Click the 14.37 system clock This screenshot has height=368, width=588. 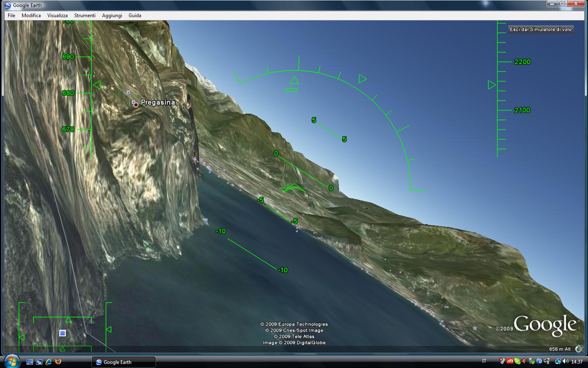tap(577, 361)
